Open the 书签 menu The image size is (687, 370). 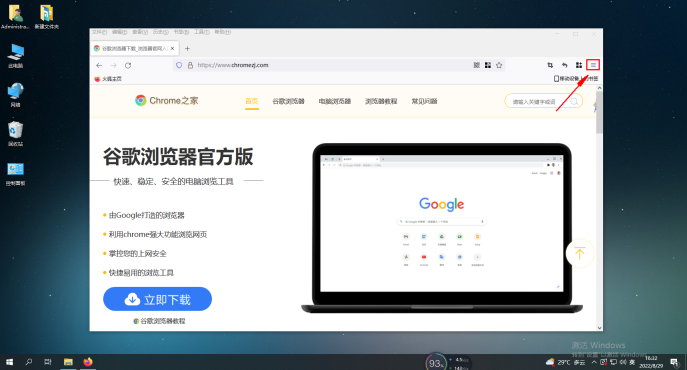click(181, 32)
